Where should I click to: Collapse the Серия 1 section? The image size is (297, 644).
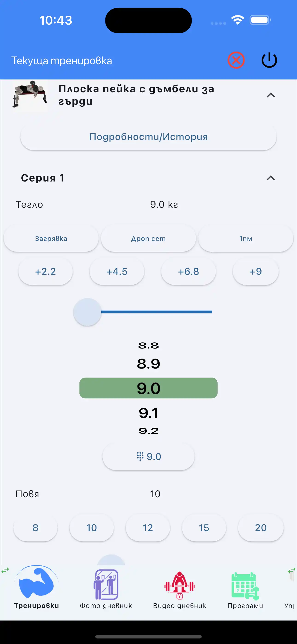pos(271,178)
